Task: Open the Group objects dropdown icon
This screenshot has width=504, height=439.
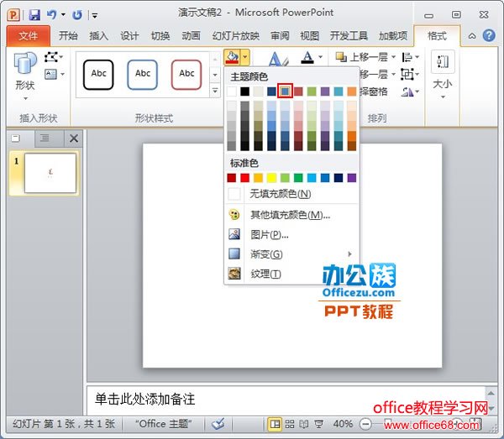Action: (410, 75)
